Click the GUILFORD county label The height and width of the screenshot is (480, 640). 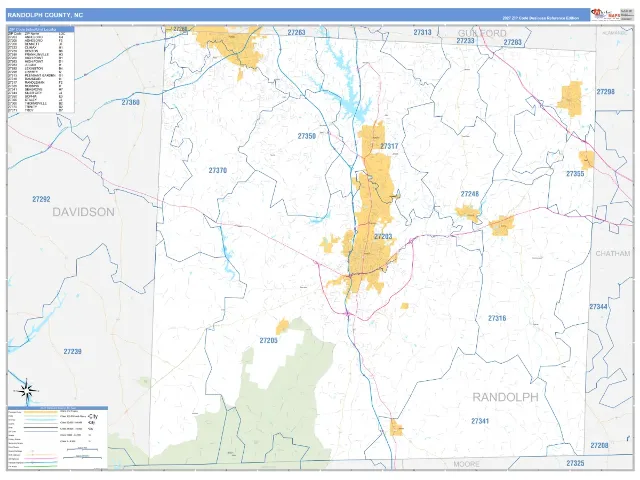(482, 33)
